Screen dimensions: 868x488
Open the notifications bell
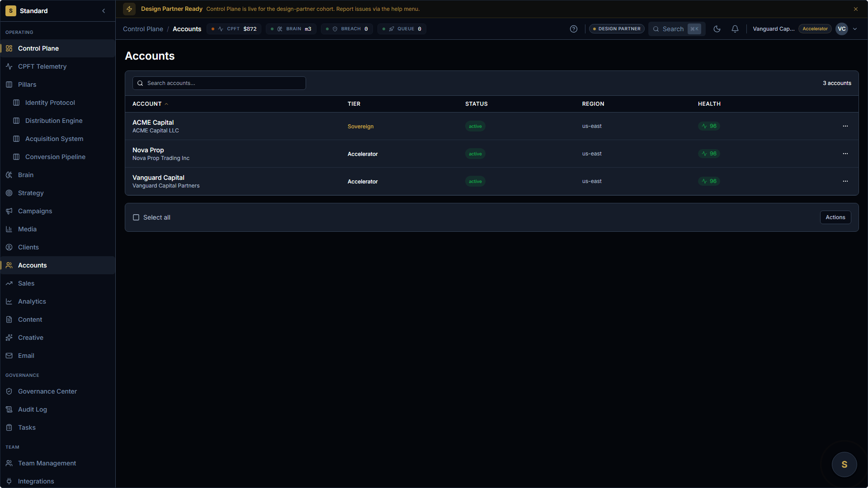(x=735, y=29)
